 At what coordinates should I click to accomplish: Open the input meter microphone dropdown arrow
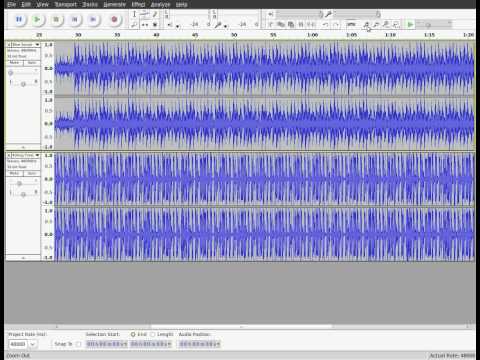click(226, 26)
